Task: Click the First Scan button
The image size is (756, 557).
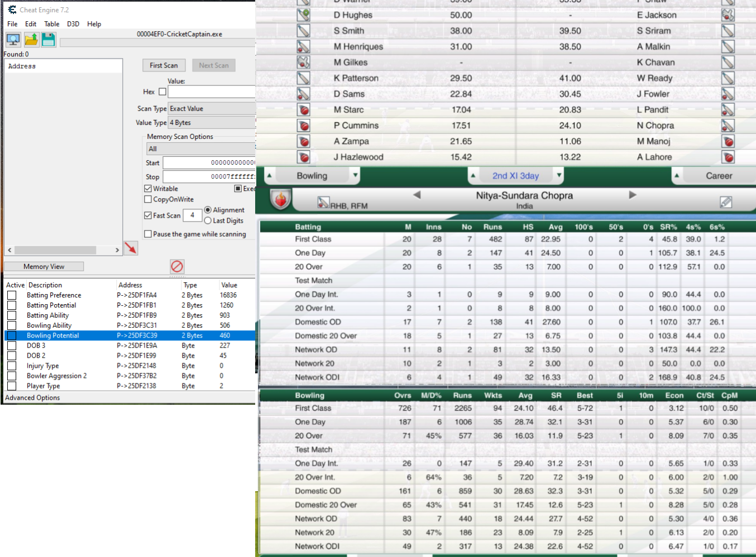Action: (164, 65)
